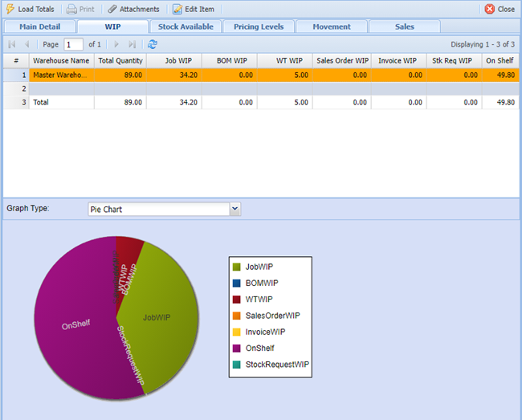This screenshot has height=420, width=522.
Task: Switch to the Main Detail tab
Action: click(x=39, y=27)
